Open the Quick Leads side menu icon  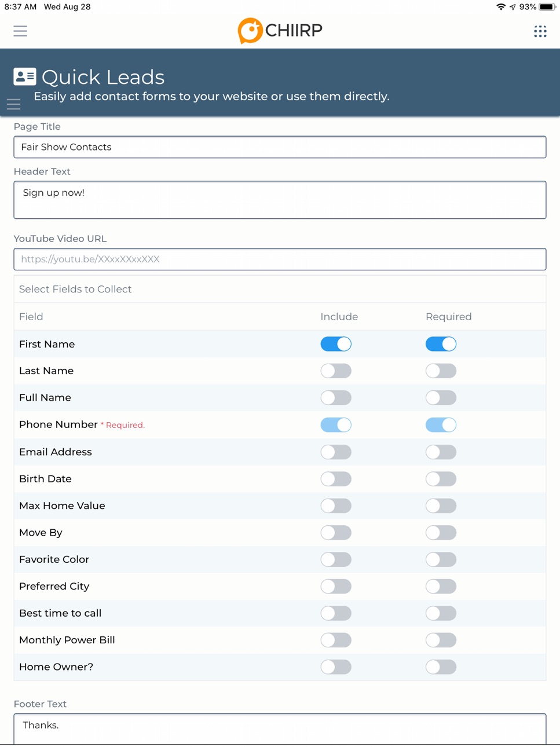click(13, 104)
